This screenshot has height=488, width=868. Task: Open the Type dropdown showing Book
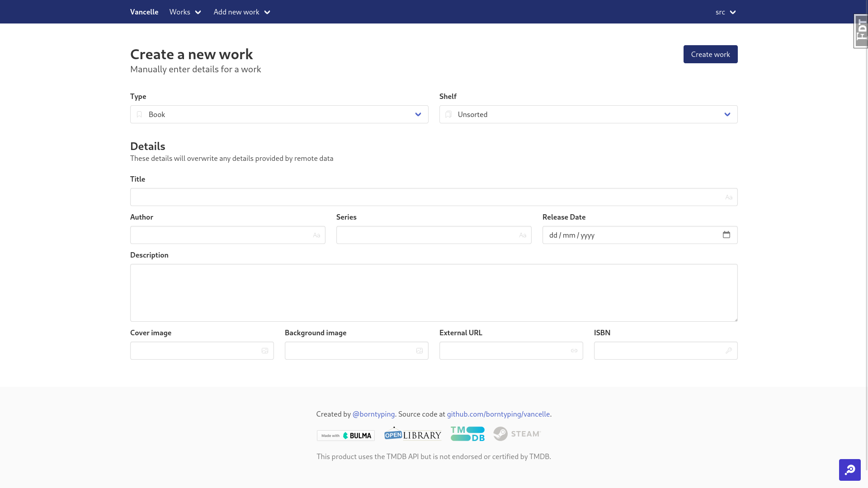[x=279, y=114]
